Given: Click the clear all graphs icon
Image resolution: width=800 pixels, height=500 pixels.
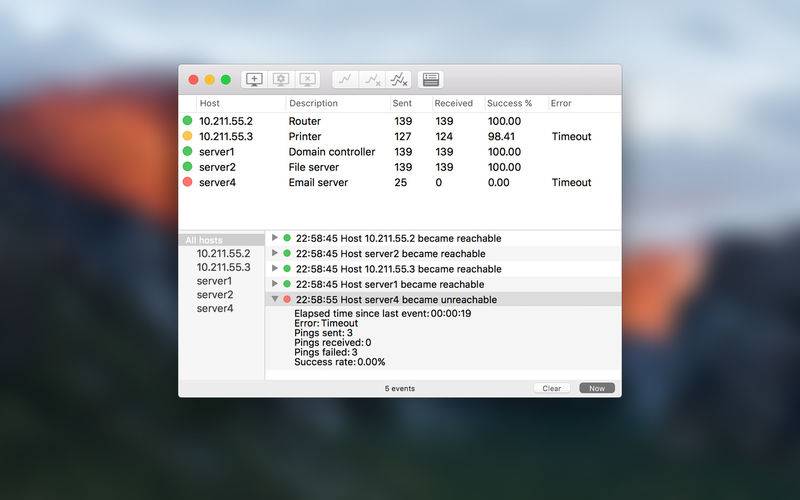Looking at the screenshot, I should point(398,80).
